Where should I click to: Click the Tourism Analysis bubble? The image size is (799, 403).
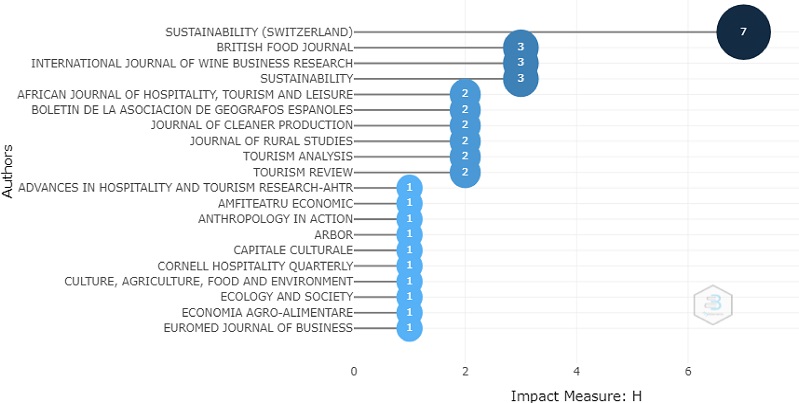[x=465, y=156]
